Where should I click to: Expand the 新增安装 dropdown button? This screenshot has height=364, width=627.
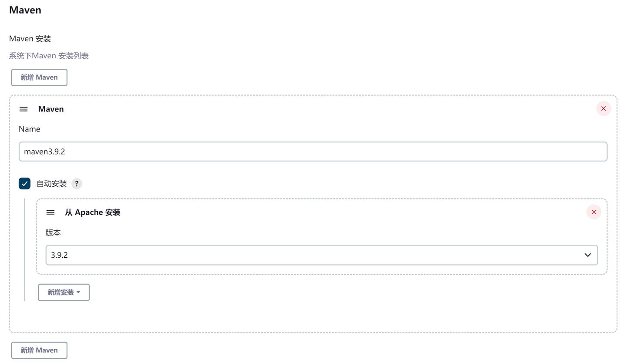[64, 292]
